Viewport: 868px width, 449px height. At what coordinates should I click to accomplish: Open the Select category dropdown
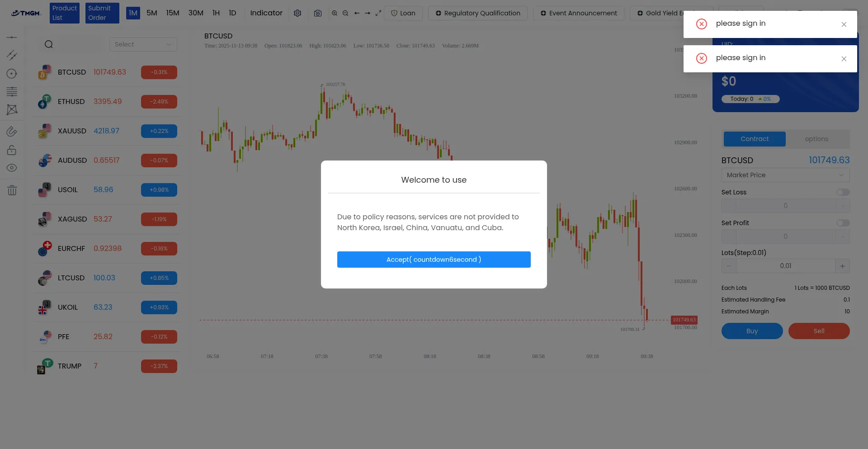[143, 44]
